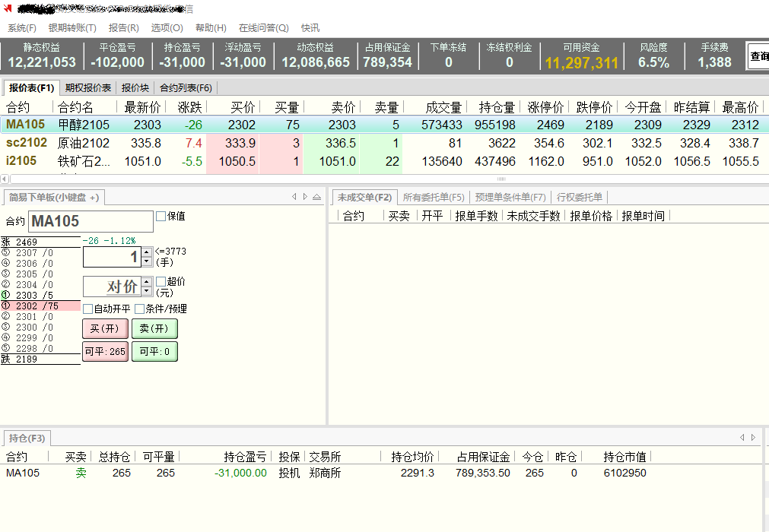The height and width of the screenshot is (532, 769).
Task: Click order panel left arrow icon
Action: click(x=294, y=197)
